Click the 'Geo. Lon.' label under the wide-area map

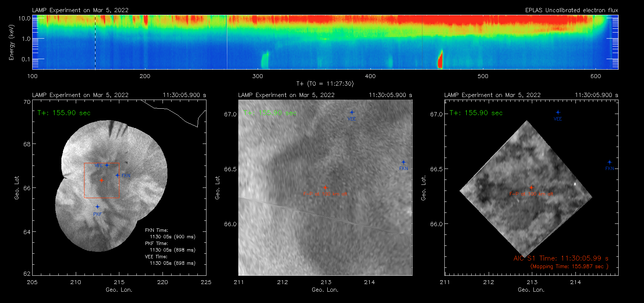[119, 290]
